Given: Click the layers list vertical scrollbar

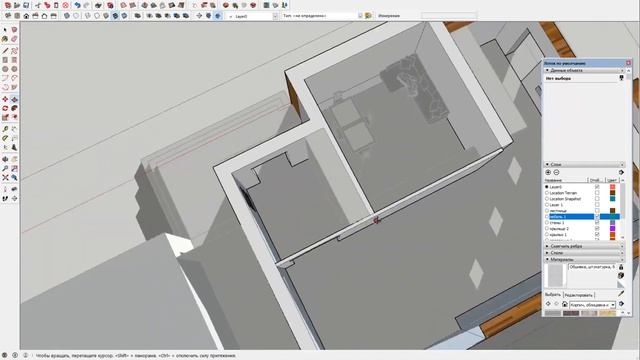Looking at the screenshot, I should tap(622, 210).
